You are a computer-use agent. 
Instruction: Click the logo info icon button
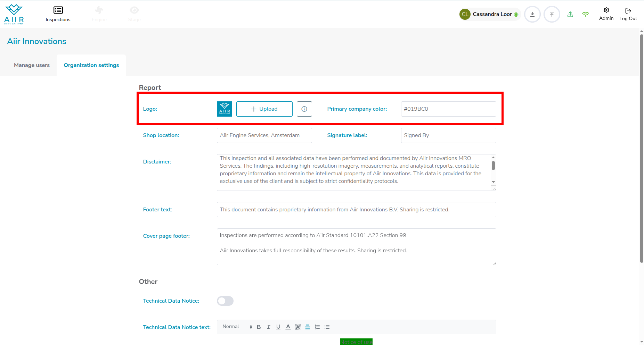304,109
